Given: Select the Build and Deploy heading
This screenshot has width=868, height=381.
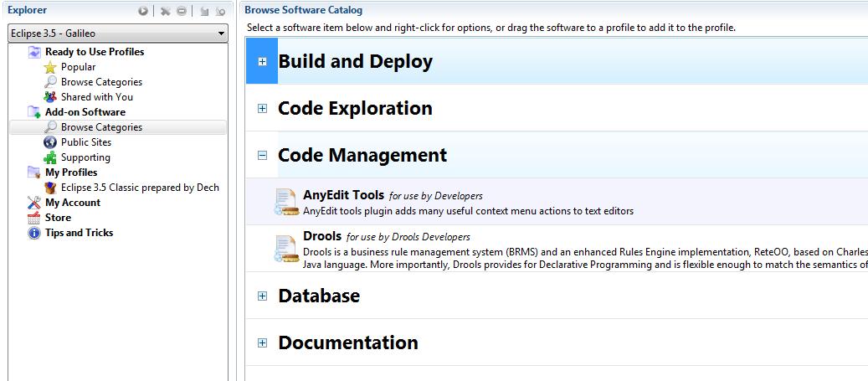Looking at the screenshot, I should click(356, 61).
